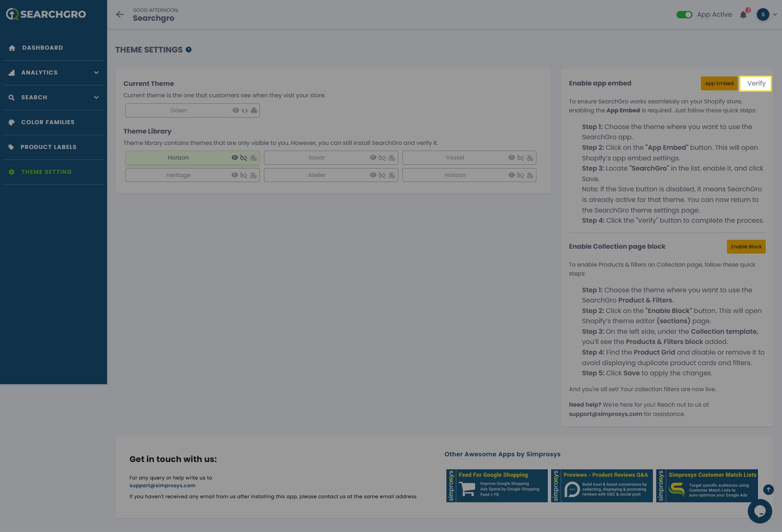Click the back arrow beside Searchgro
Viewport: 782px width, 532px height.
pos(120,15)
